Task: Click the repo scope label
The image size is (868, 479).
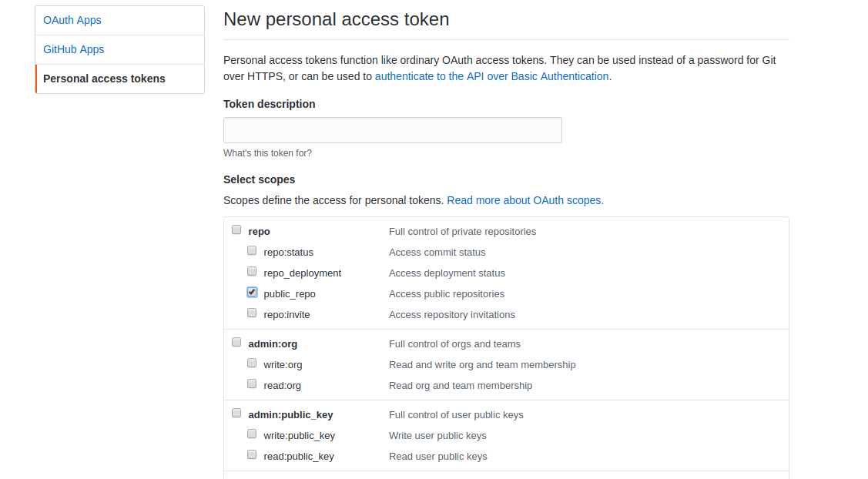Action: click(x=259, y=232)
